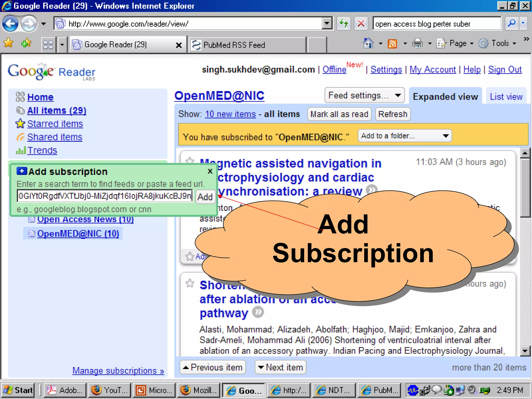Screen dimensions: 532x399
Task: Open the Offline link
Action: point(334,69)
